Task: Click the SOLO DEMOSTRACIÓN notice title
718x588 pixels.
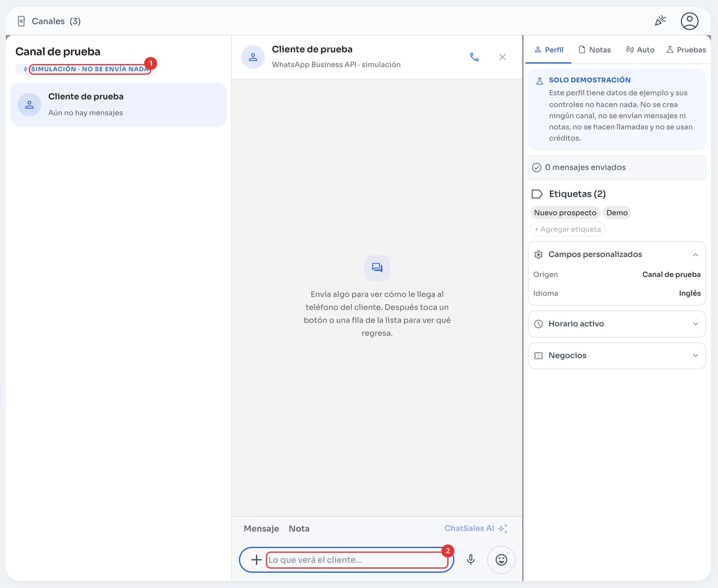Action: click(590, 80)
